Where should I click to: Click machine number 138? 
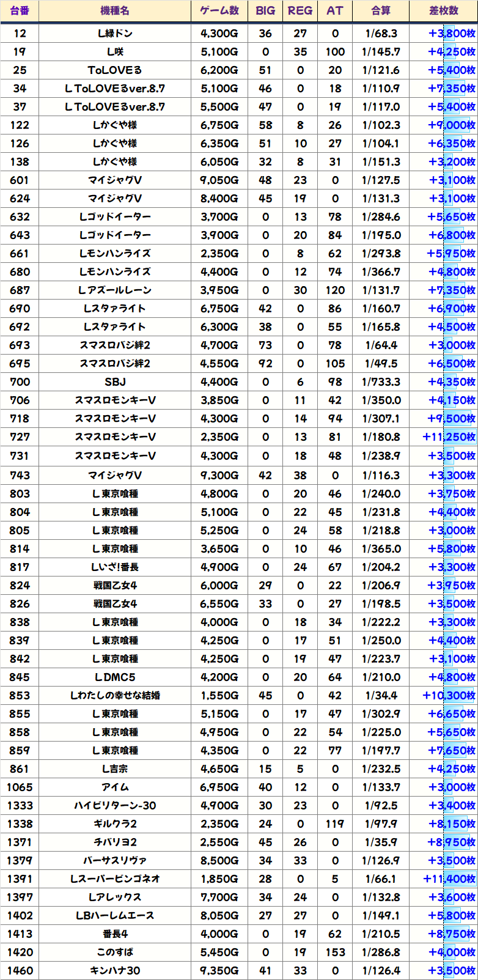[x=20, y=162]
